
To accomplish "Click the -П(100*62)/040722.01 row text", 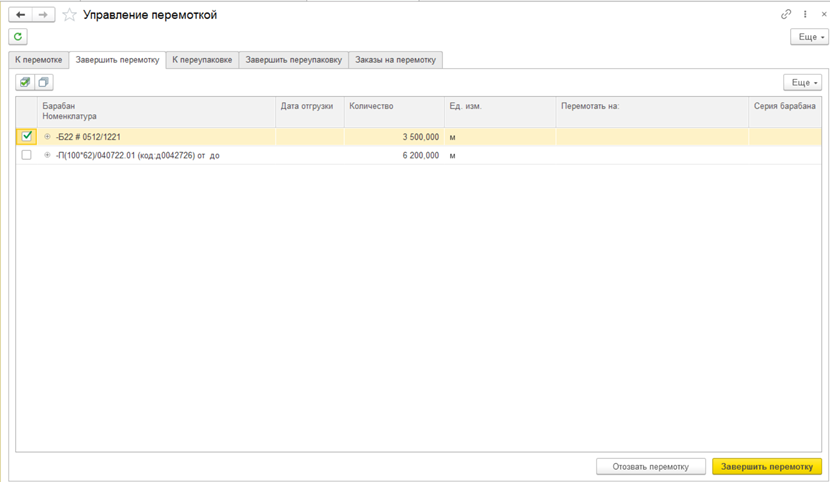I will click(138, 156).
